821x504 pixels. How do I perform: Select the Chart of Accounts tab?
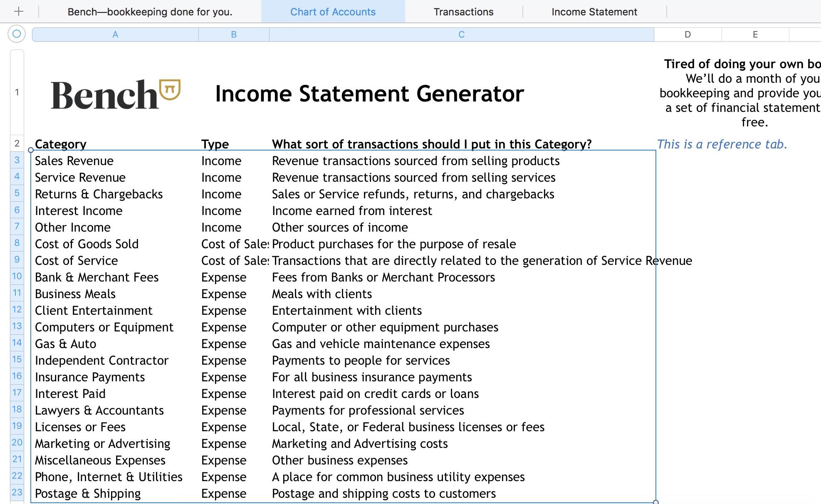[x=333, y=11]
